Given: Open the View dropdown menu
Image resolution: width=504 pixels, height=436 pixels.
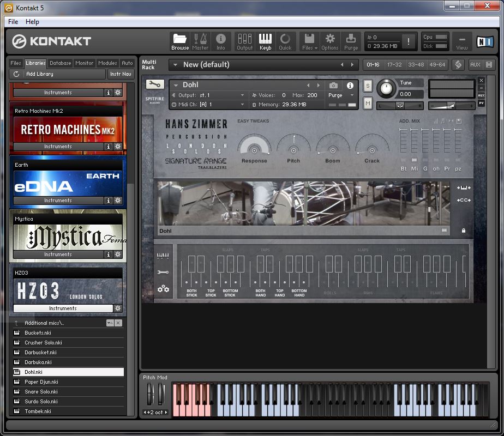Looking at the screenshot, I should click(461, 42).
